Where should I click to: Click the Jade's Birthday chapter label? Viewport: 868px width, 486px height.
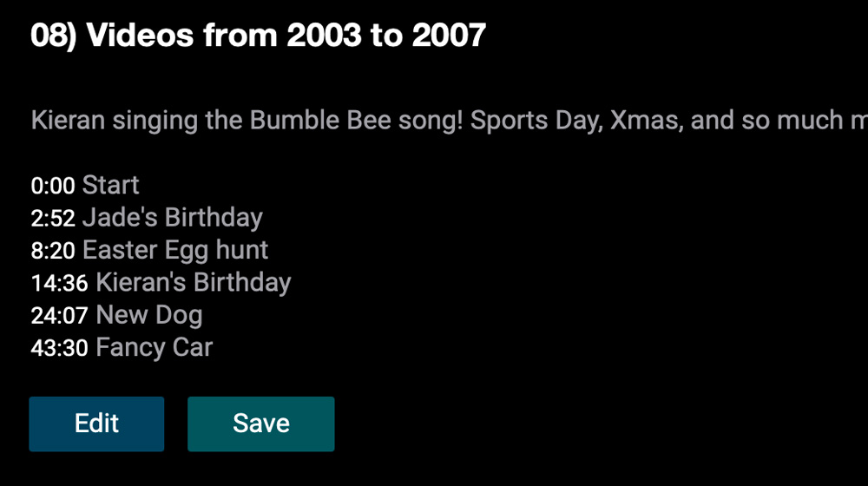click(x=173, y=218)
